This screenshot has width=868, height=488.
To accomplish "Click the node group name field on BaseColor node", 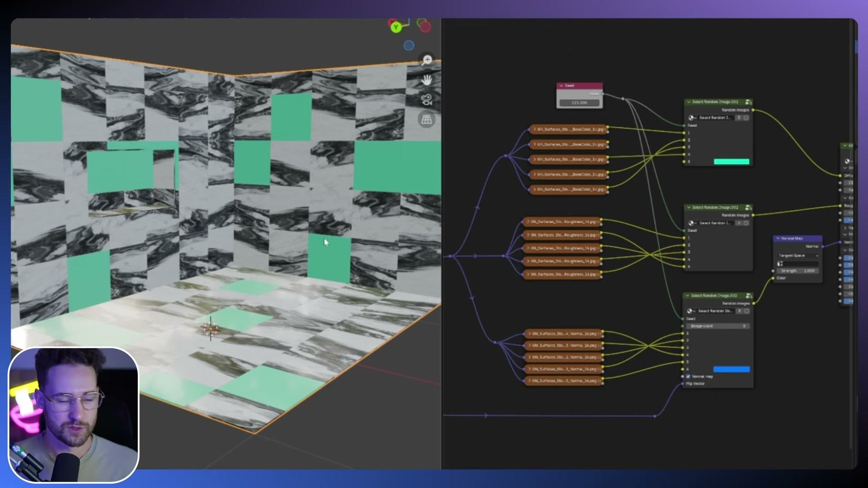I will [x=716, y=117].
